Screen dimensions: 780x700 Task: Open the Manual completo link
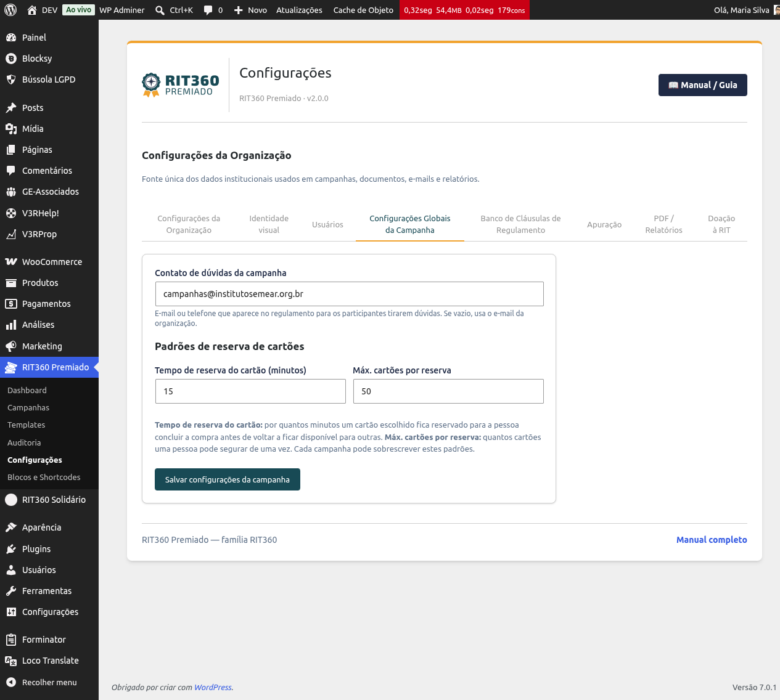click(x=712, y=540)
